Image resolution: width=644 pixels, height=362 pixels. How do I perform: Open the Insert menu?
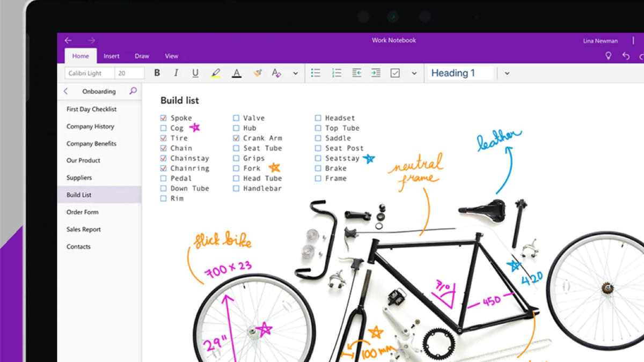[x=112, y=56]
